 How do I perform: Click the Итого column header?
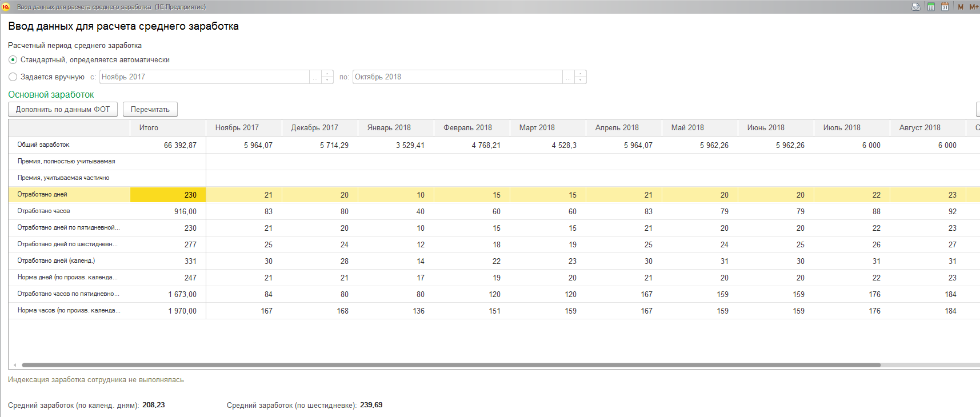tap(149, 128)
